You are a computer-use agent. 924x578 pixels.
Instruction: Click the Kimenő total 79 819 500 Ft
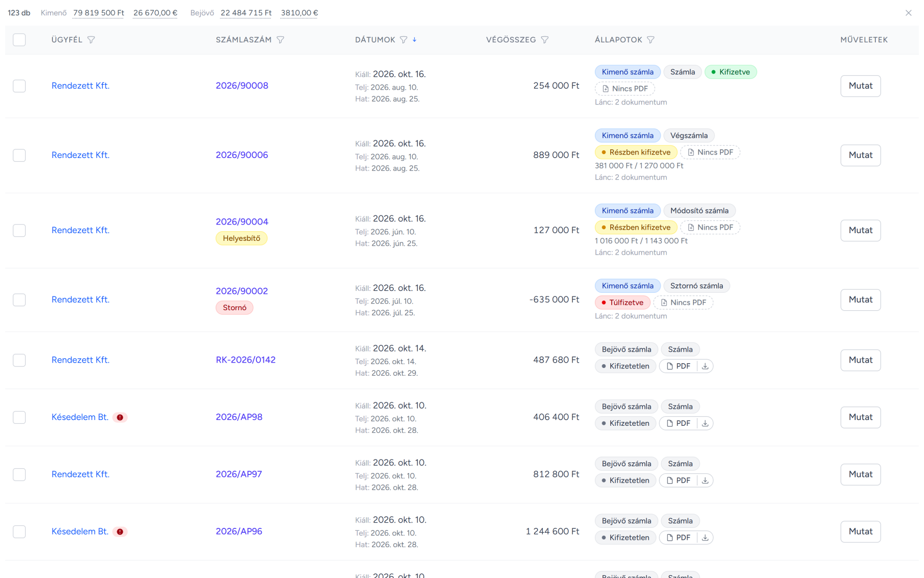[99, 13]
